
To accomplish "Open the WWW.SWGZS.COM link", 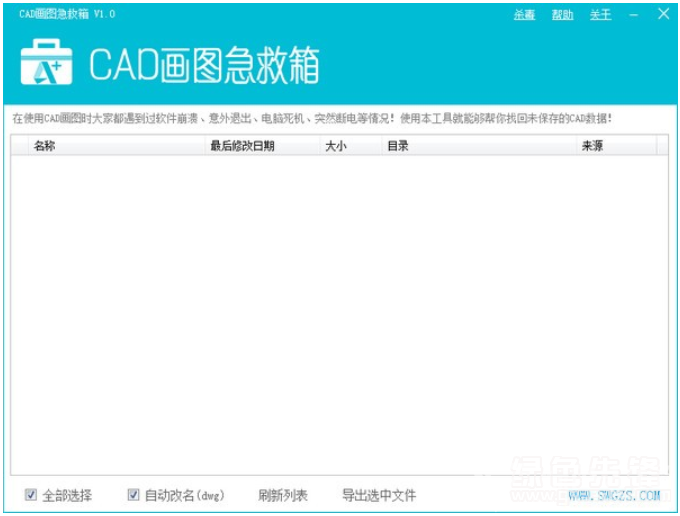I will tap(614, 495).
